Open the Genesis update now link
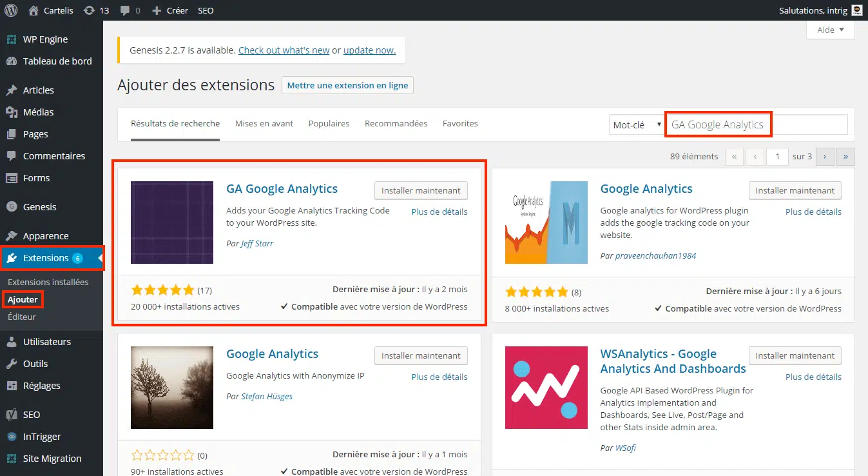The image size is (868, 476). coord(369,50)
